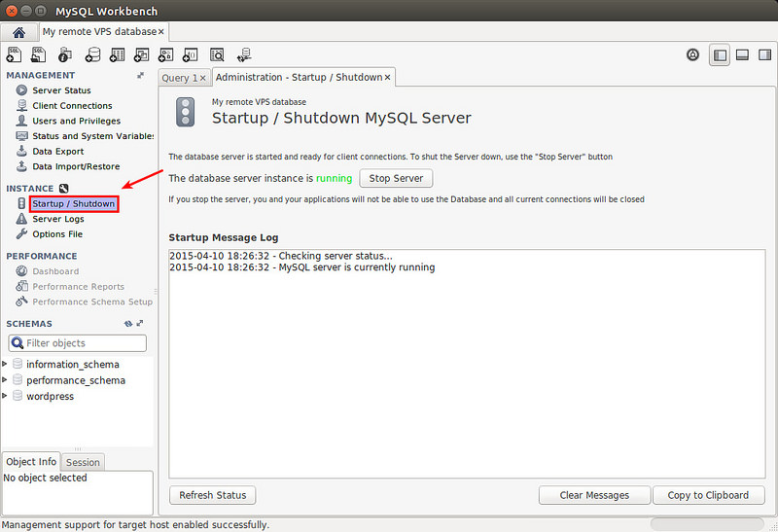This screenshot has width=778, height=532.
Task: Click the create new schema icon
Action: pyautogui.click(x=92, y=54)
